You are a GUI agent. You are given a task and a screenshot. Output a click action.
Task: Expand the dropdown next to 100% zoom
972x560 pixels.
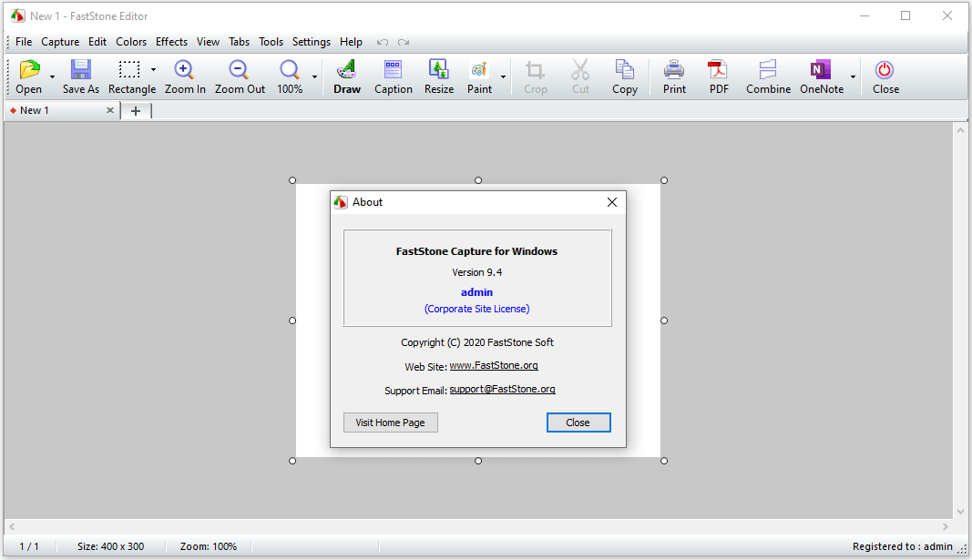pyautogui.click(x=314, y=76)
